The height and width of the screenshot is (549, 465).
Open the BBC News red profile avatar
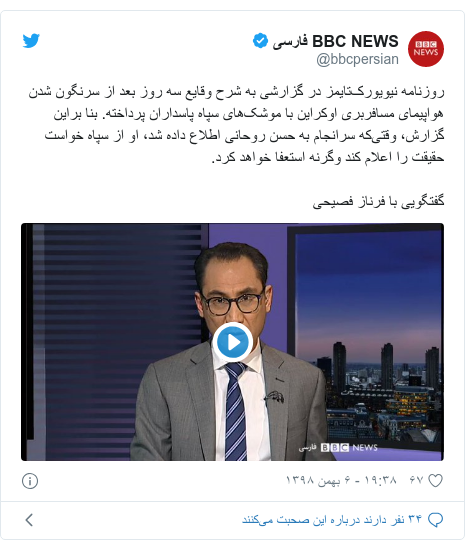tap(426, 49)
